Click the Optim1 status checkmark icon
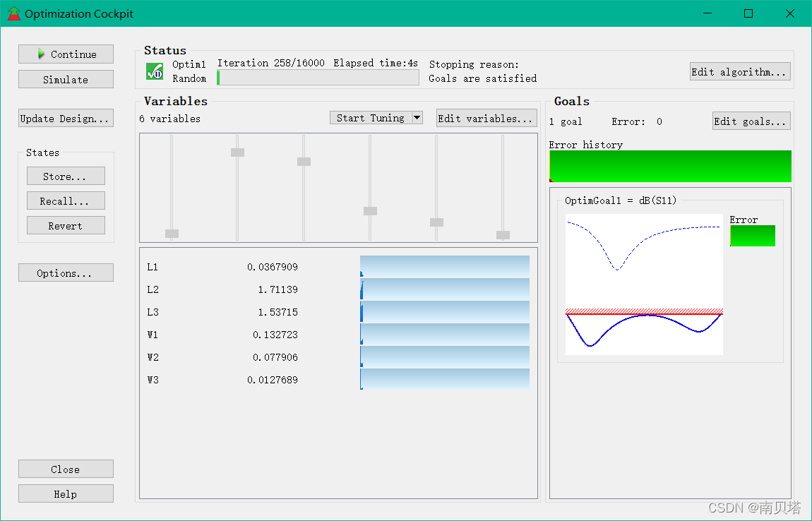The image size is (812, 521). click(155, 71)
